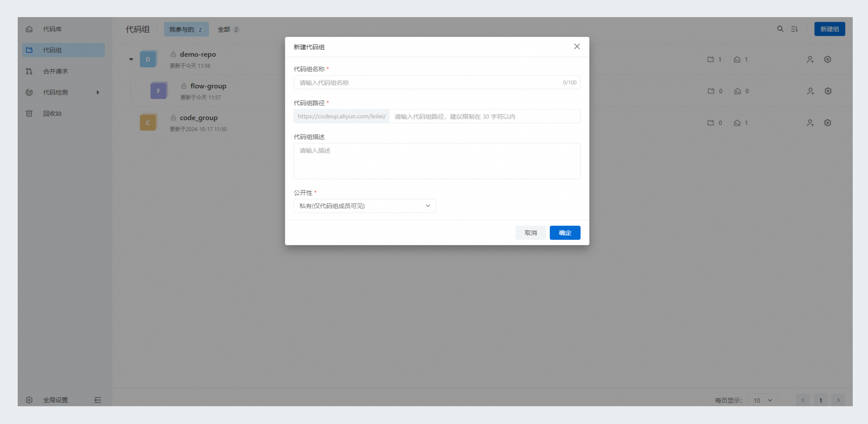Viewport: 868px width, 424px height.
Task: Click the demo-repo D avatar
Action: pyautogui.click(x=148, y=59)
